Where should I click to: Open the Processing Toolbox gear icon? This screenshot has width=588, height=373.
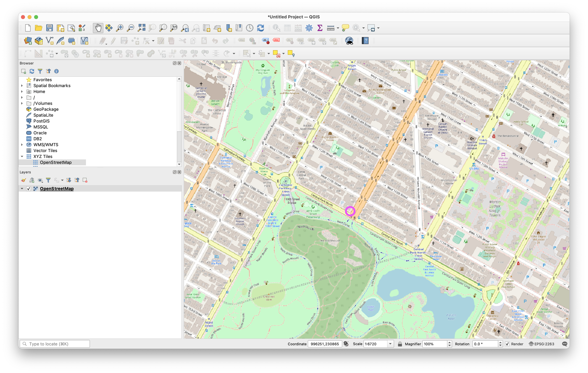coord(309,28)
